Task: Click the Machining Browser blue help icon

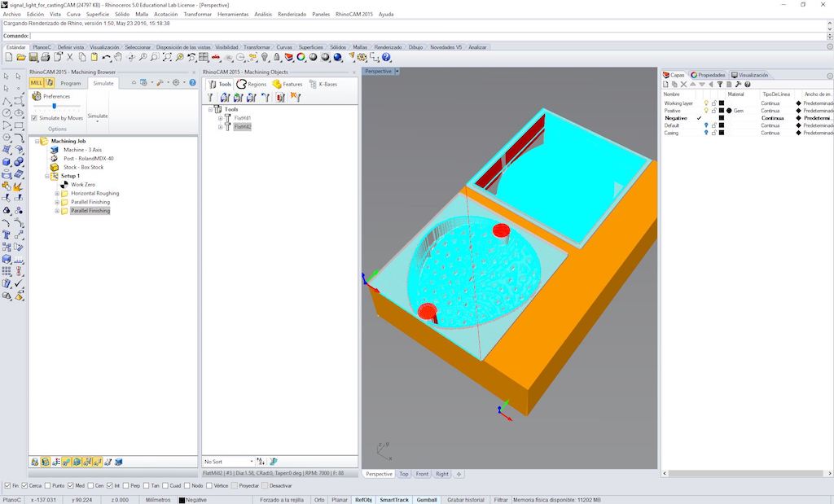Action: 192,82
